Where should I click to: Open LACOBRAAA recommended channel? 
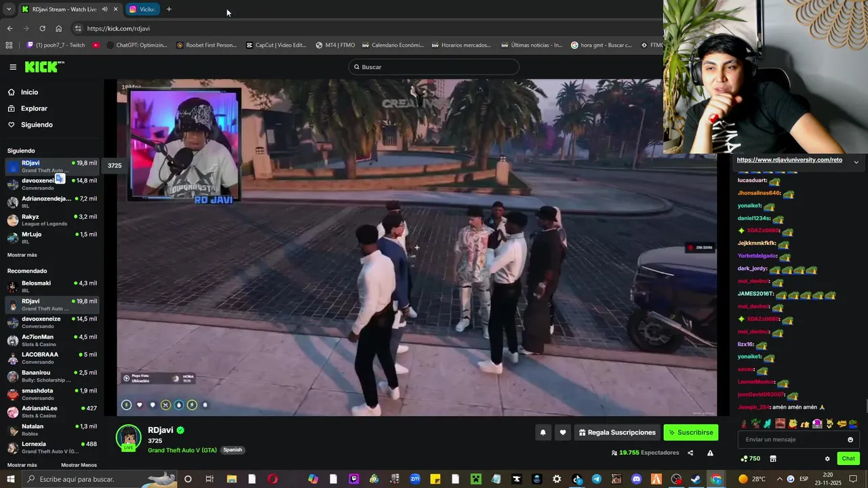coord(52,358)
